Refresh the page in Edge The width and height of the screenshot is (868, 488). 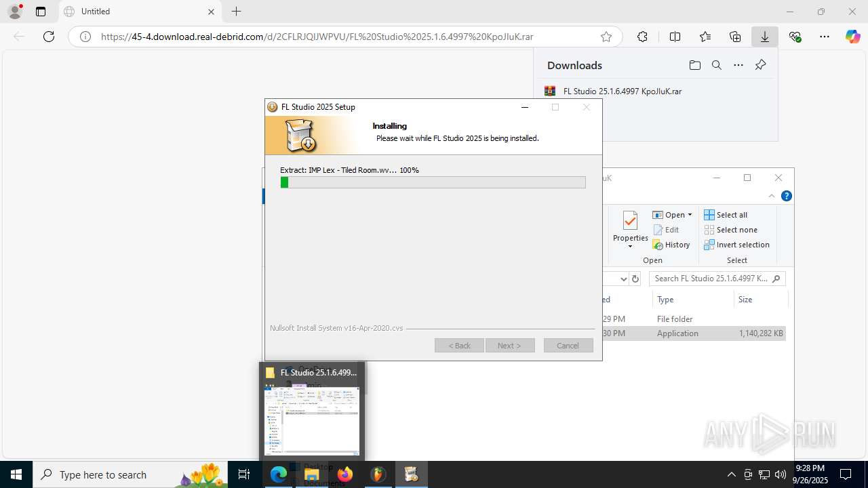pos(49,37)
